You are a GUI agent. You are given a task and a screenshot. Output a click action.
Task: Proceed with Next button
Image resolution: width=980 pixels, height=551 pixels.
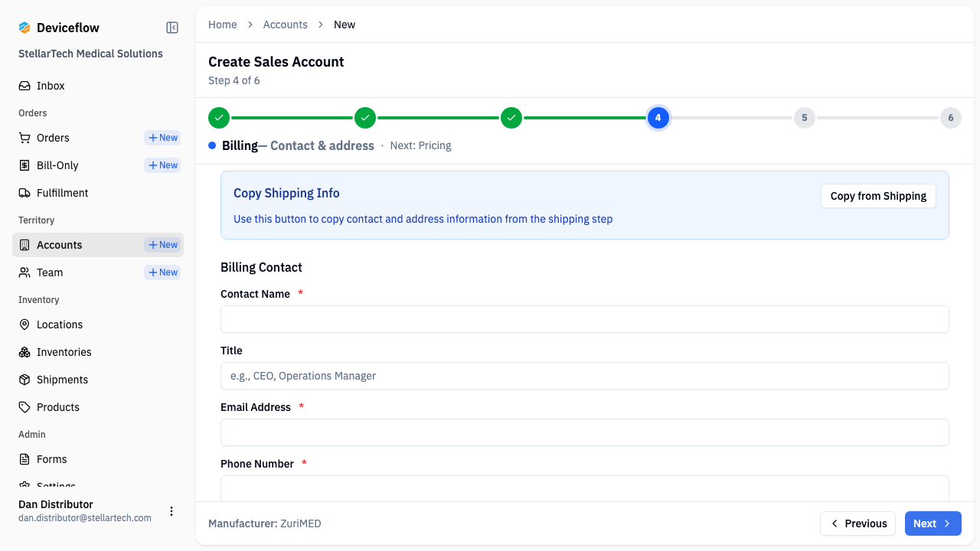click(x=933, y=523)
